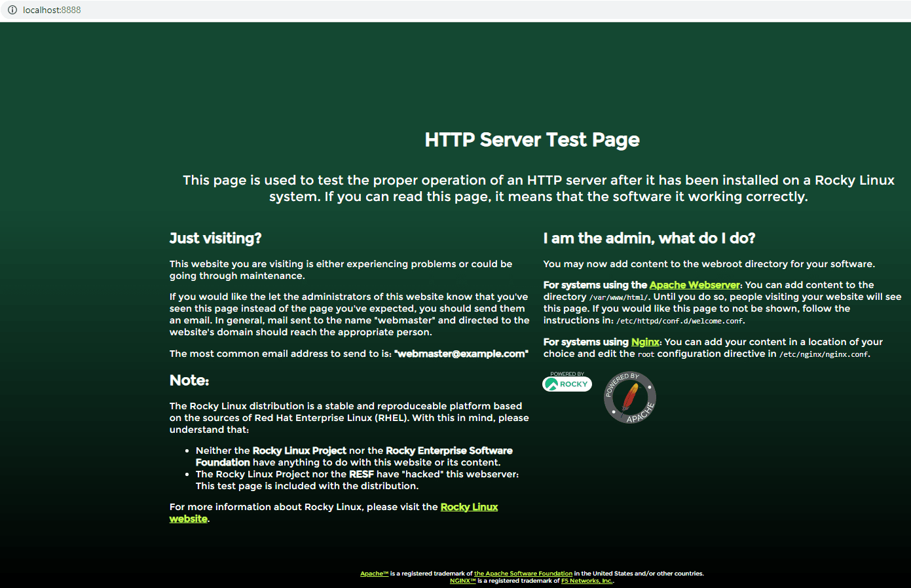Click the "Just visiting?" heading
Screen dimensions: 911x588
point(215,238)
